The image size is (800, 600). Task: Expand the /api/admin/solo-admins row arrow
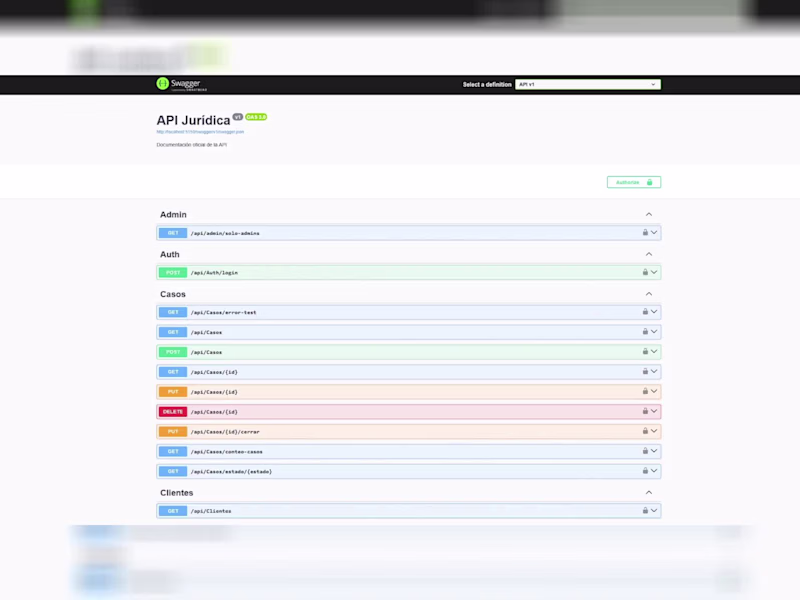tap(654, 233)
